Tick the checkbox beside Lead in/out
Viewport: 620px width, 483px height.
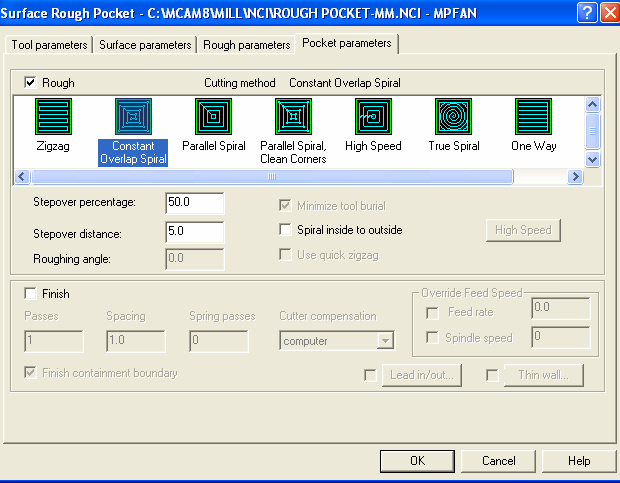[x=370, y=375]
